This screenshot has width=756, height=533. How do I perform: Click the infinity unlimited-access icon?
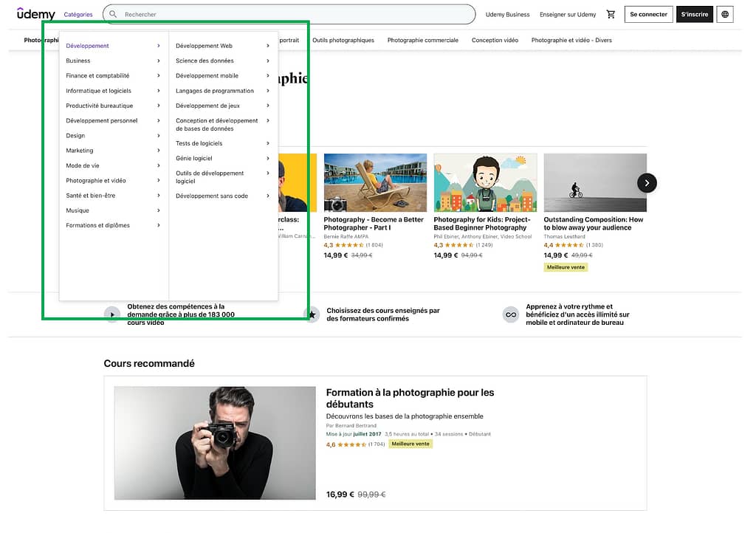511,314
